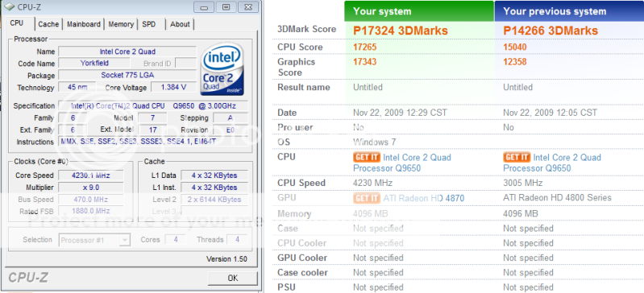644x293 pixels.
Task: Click the Bus Speed value 470.0 MHz
Action: (91, 200)
